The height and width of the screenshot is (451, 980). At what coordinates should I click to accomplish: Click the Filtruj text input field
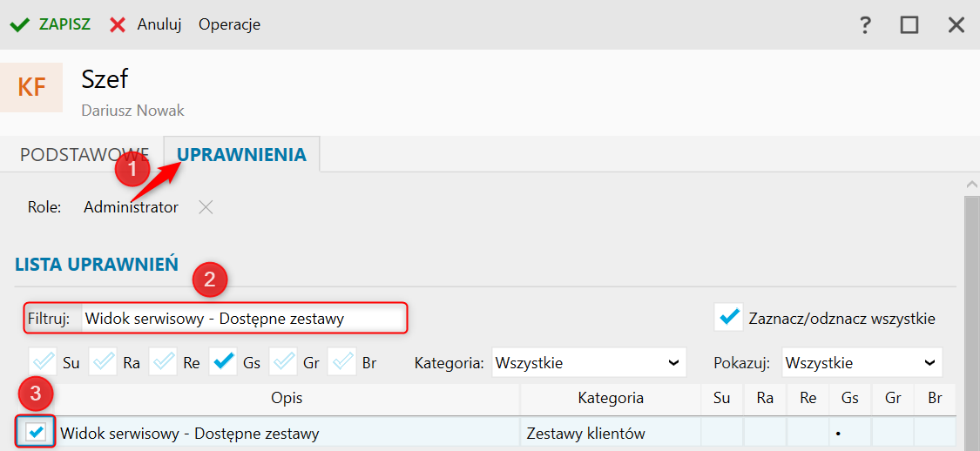pos(245,319)
